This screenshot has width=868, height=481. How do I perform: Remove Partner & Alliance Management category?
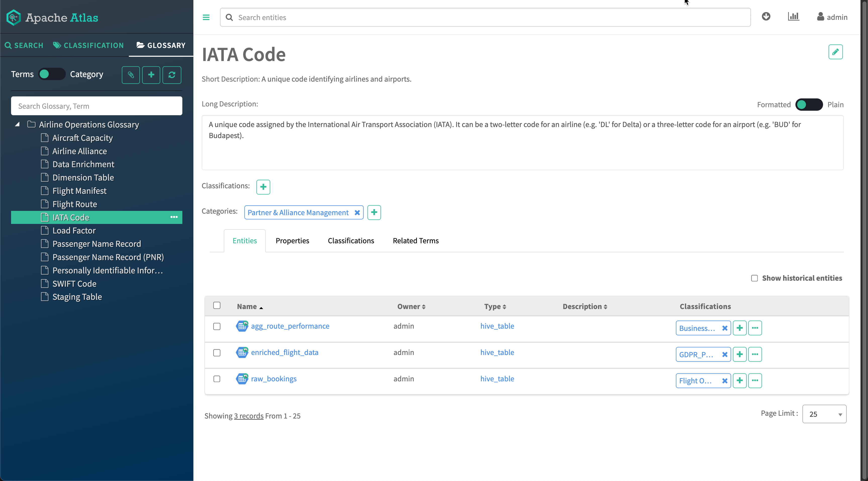click(357, 213)
